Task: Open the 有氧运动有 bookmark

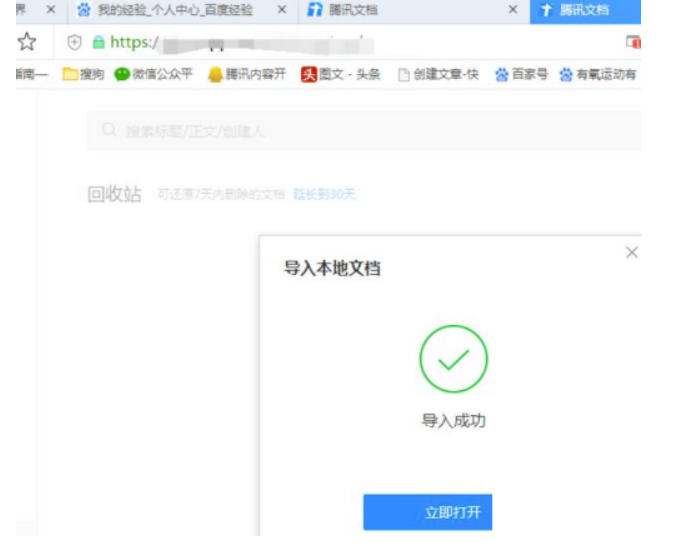Action: pyautogui.click(x=598, y=74)
